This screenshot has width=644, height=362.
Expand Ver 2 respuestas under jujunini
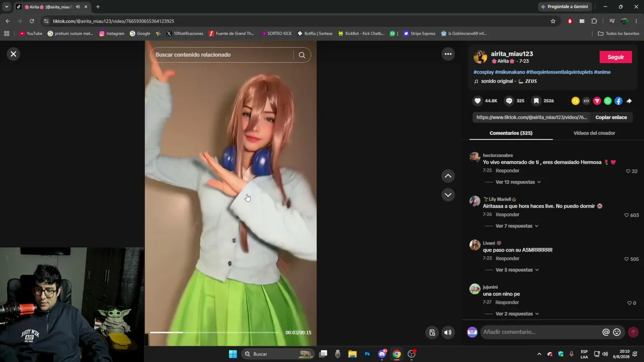pos(517,314)
